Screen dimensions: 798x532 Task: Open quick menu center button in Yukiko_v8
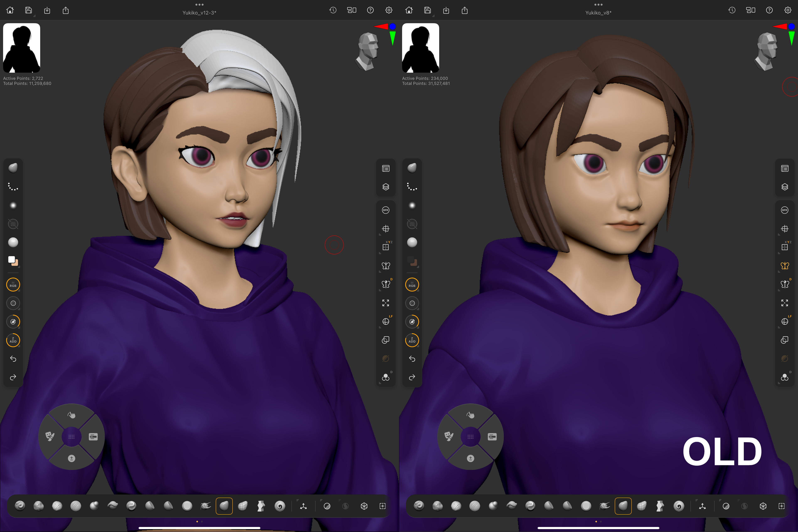(470, 437)
